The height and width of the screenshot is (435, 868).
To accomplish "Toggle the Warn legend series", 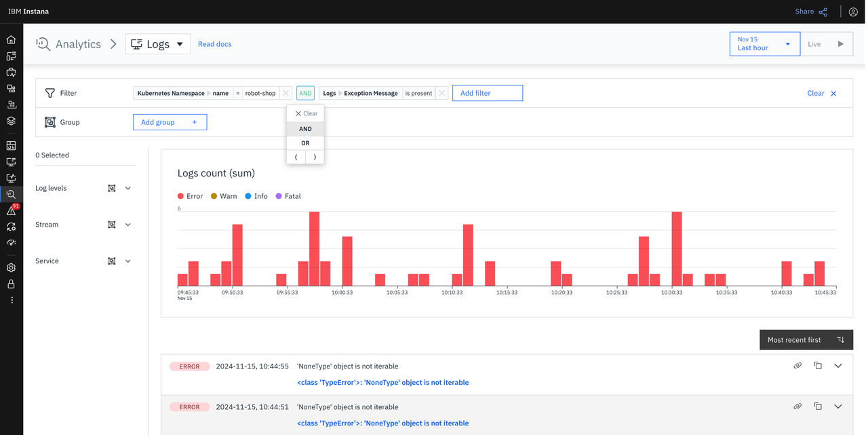I will click(224, 196).
